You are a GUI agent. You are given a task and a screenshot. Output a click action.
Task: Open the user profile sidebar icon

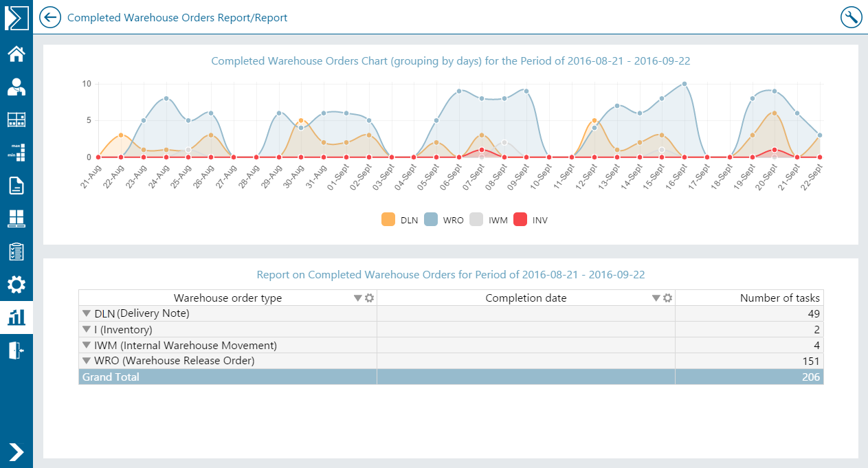click(x=16, y=87)
